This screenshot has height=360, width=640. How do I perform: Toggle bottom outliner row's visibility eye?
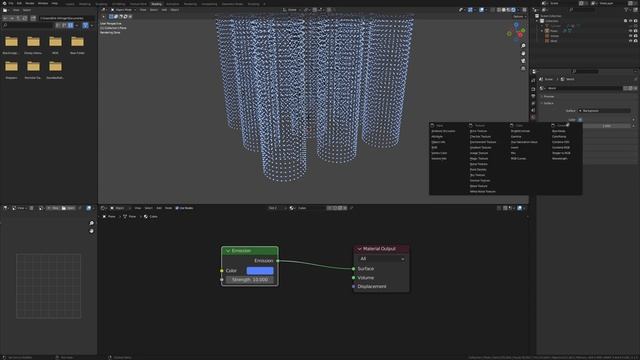(631, 41)
